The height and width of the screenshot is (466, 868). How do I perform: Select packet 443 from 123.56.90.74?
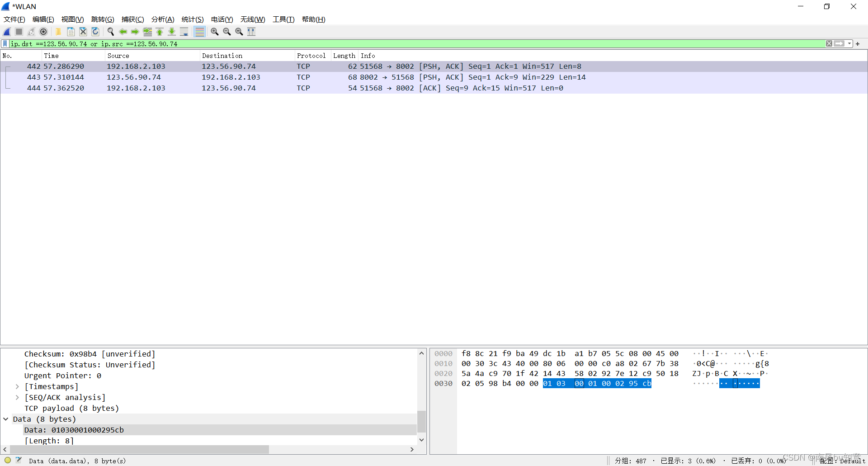tap(434, 77)
